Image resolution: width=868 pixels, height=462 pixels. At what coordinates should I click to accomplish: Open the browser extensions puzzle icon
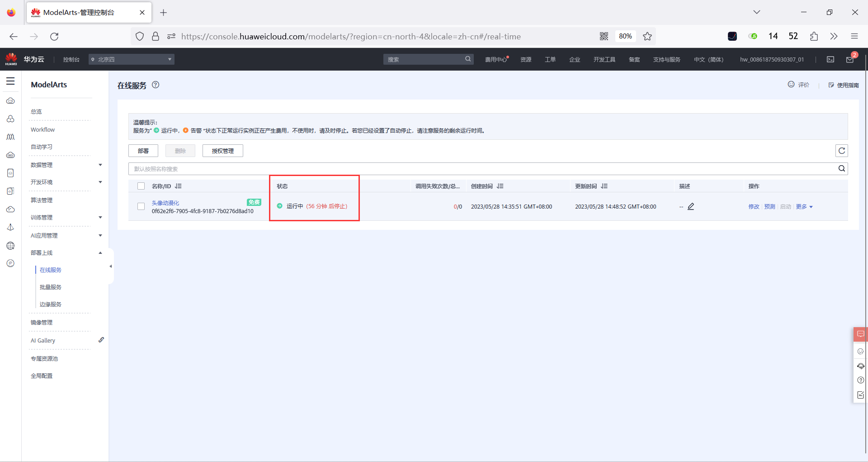pos(814,37)
